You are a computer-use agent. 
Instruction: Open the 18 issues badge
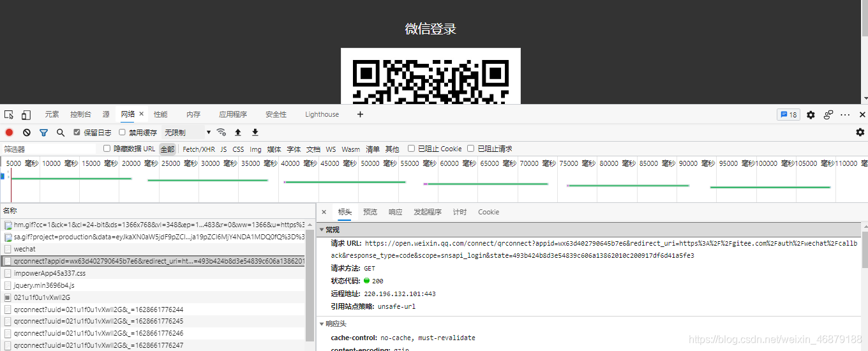coord(788,115)
